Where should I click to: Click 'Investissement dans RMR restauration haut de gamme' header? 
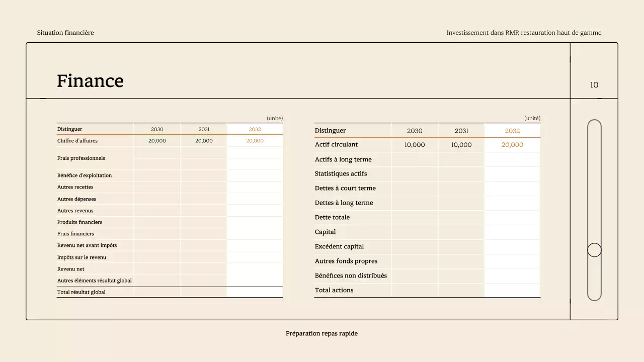point(524,33)
